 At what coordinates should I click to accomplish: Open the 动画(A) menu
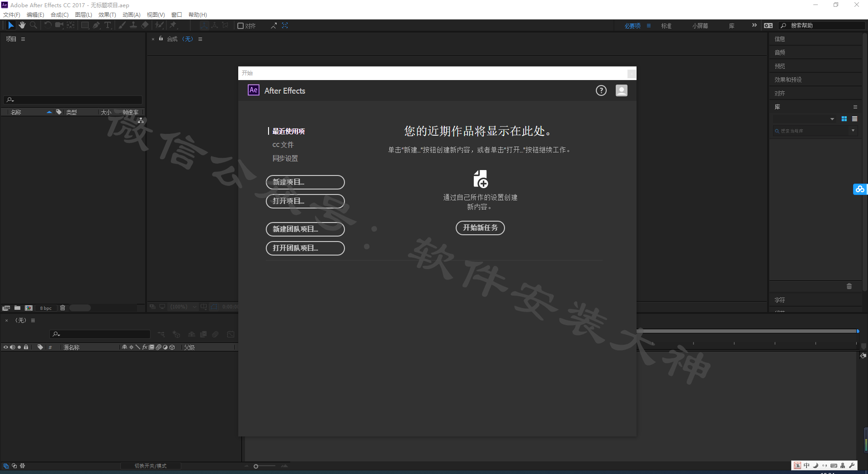click(x=132, y=15)
